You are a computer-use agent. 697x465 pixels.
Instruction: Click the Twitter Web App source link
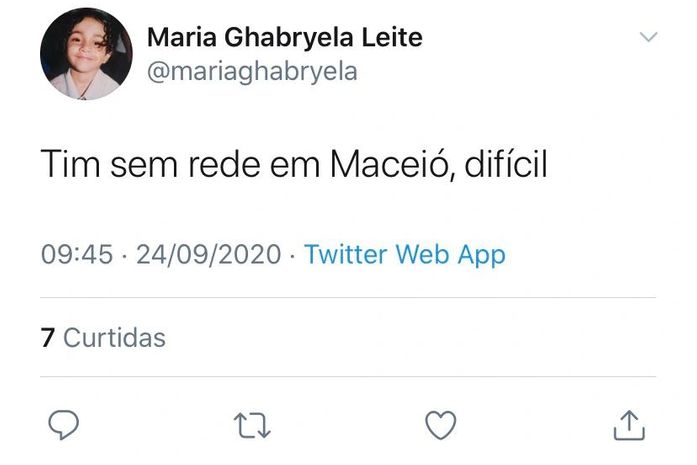click(404, 254)
